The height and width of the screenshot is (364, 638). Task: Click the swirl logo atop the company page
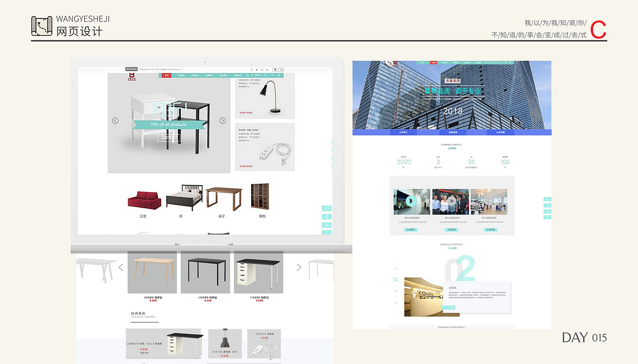pos(389,63)
